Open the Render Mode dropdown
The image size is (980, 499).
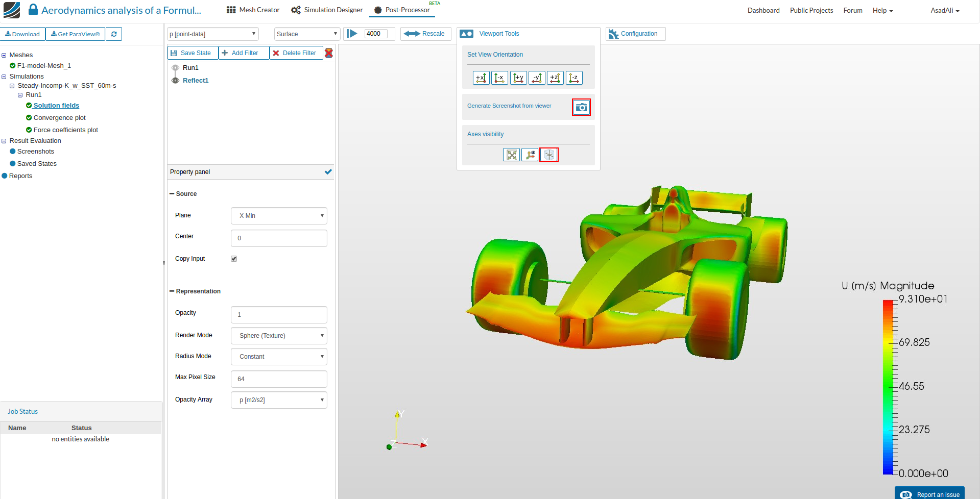click(279, 336)
